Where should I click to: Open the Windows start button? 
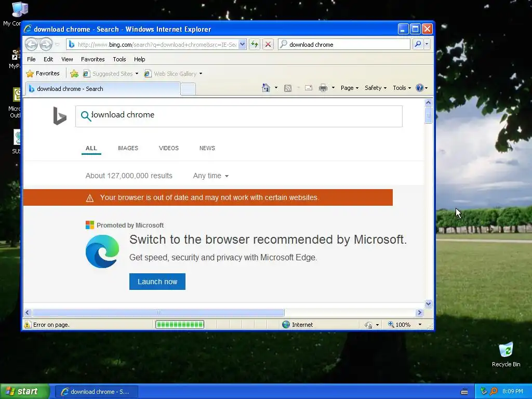pos(24,391)
